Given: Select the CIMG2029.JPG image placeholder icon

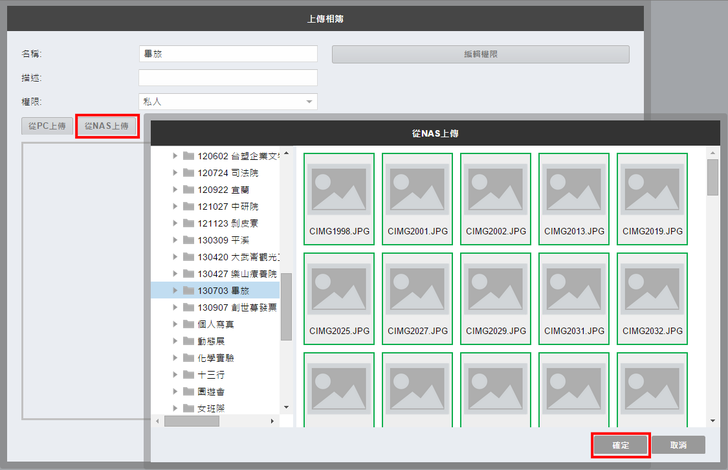Looking at the screenshot, I should (x=495, y=289).
